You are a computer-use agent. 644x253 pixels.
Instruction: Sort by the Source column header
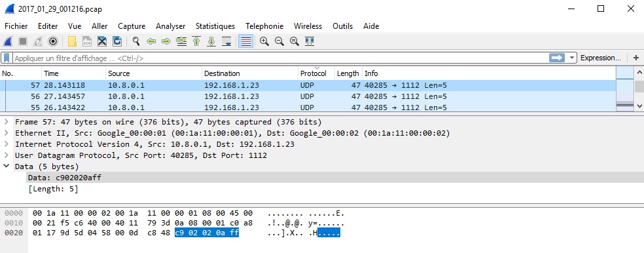(154, 73)
